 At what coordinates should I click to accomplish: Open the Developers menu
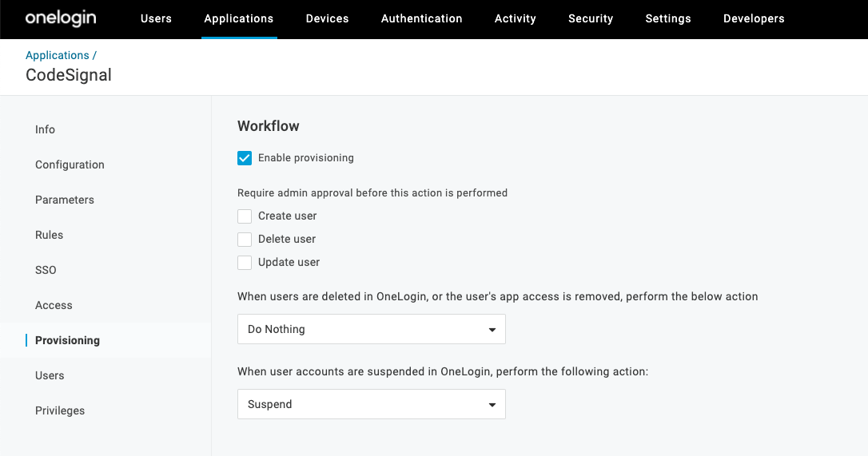754,18
